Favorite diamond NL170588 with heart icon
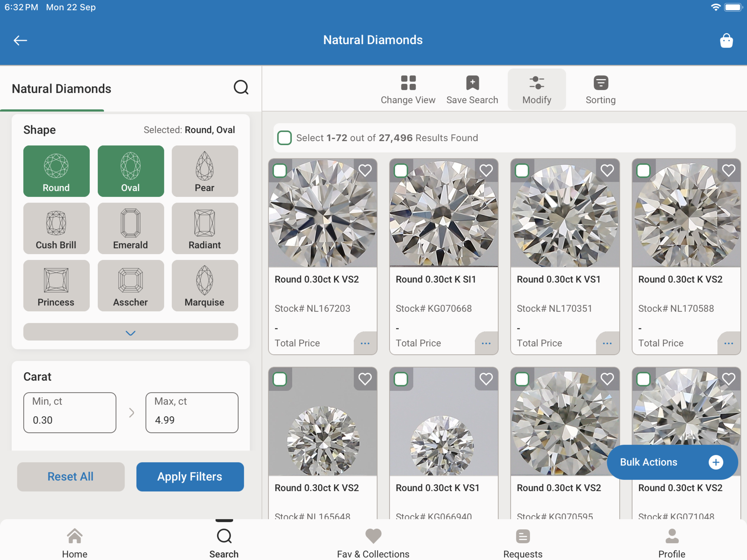This screenshot has height=560, width=747. (x=729, y=171)
